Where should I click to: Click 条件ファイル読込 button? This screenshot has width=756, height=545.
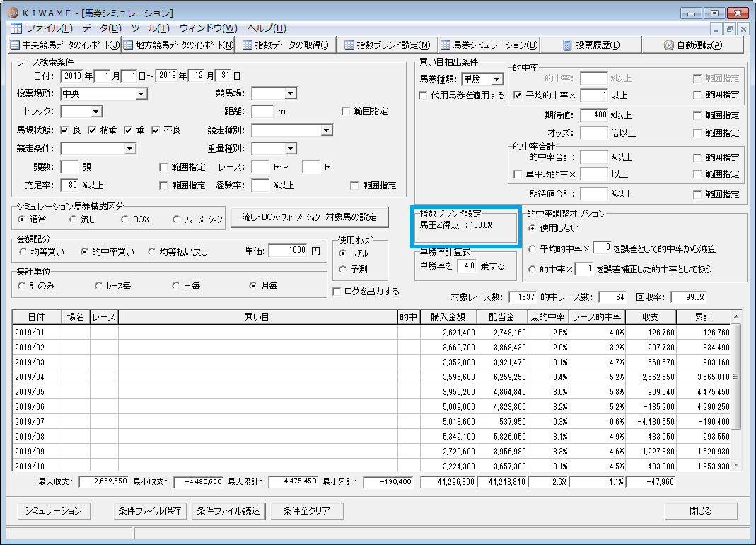point(228,511)
